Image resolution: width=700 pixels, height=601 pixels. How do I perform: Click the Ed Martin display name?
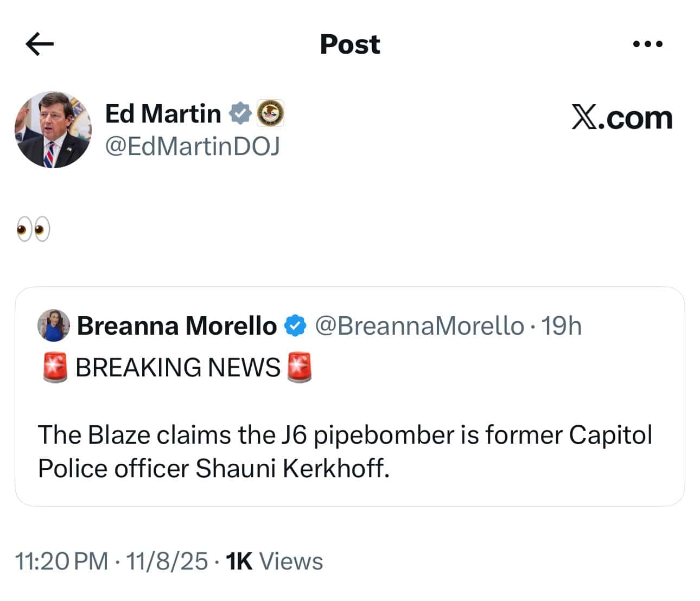(x=163, y=114)
